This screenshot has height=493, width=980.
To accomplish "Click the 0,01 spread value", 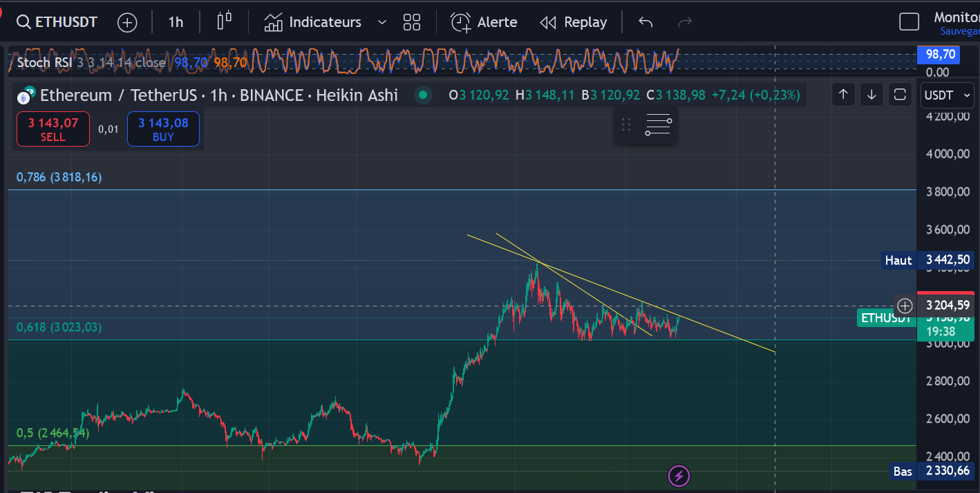I will 109,129.
